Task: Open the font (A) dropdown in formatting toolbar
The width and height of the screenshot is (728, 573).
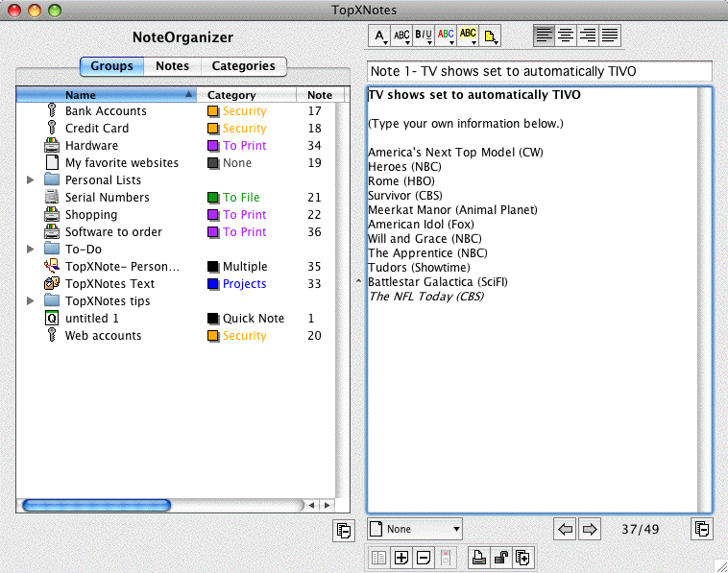Action: (x=379, y=36)
